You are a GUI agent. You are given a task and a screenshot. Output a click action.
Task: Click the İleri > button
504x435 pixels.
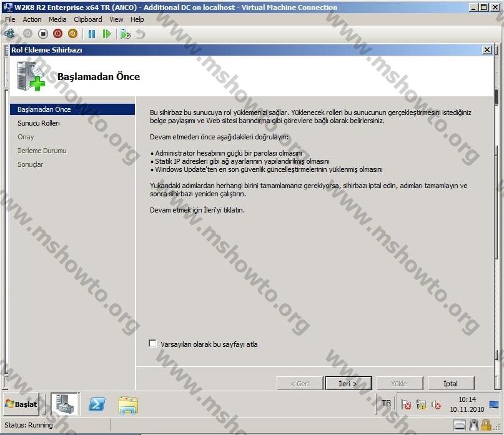tap(348, 383)
